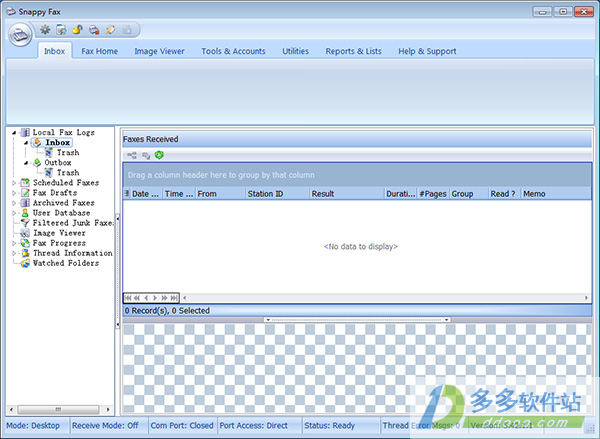Select Outbox in the fax logs tree
Screen dimensions: 600x439
point(58,162)
